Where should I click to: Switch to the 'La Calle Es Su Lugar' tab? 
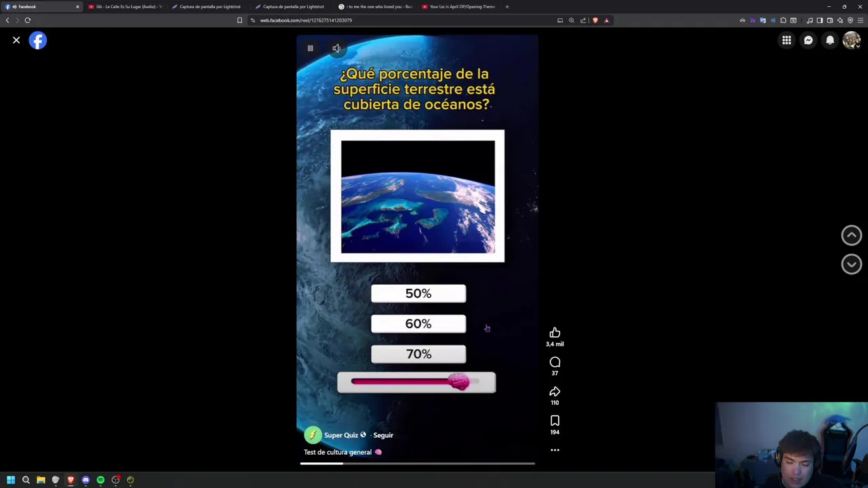tap(125, 7)
